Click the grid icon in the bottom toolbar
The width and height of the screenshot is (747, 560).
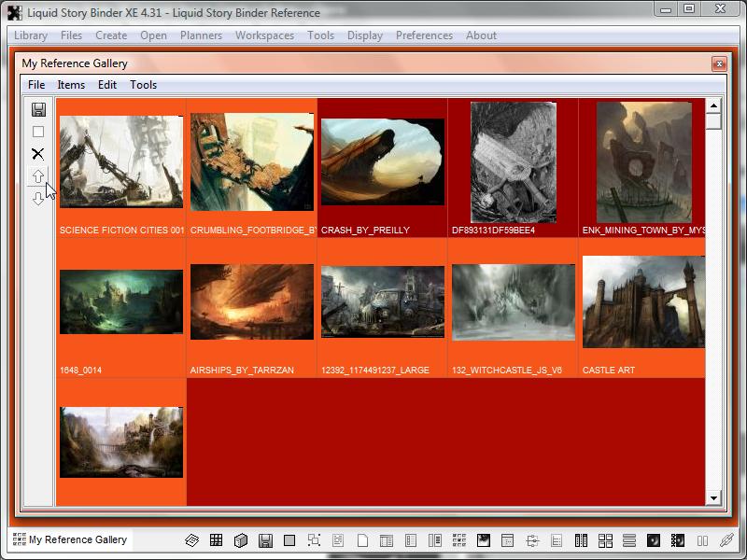pyautogui.click(x=216, y=540)
